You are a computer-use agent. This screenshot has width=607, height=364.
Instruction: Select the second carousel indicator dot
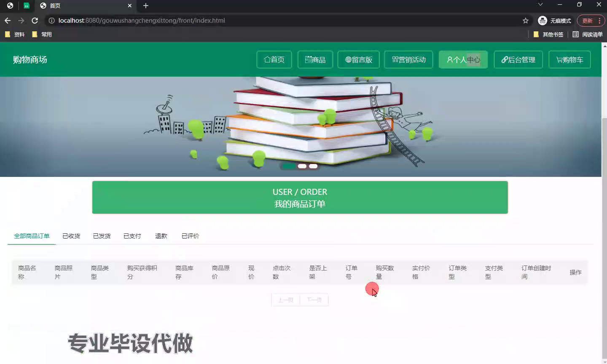point(302,166)
